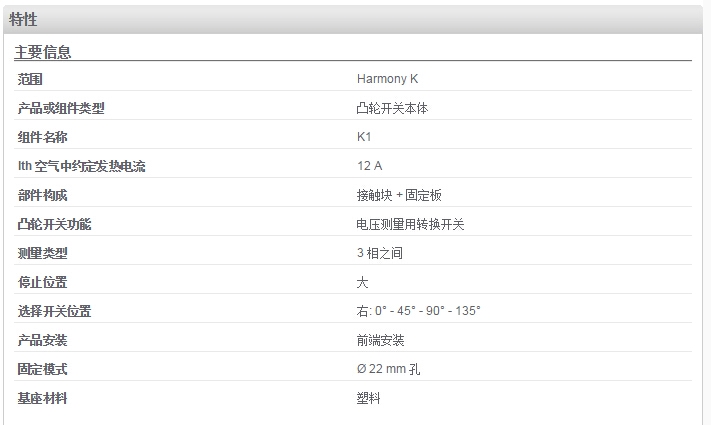Click the 主要信息 heading
Screen dimensions: 711x425
click(x=43, y=52)
